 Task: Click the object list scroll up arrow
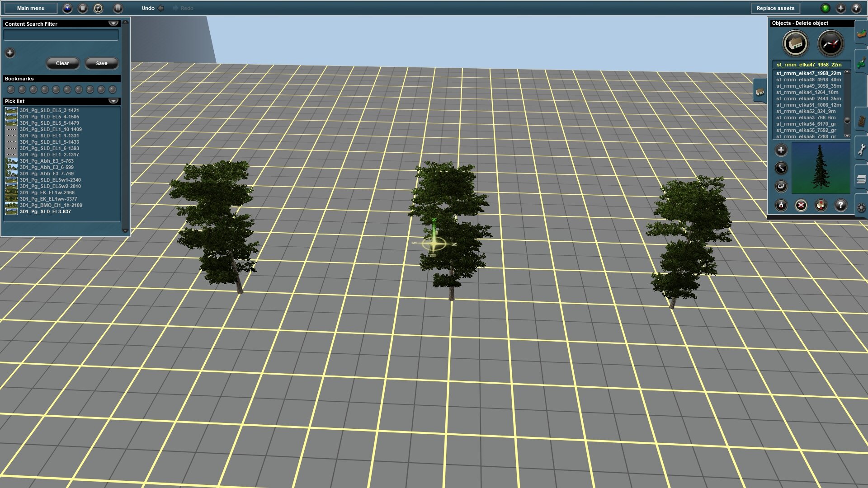pyautogui.click(x=847, y=72)
